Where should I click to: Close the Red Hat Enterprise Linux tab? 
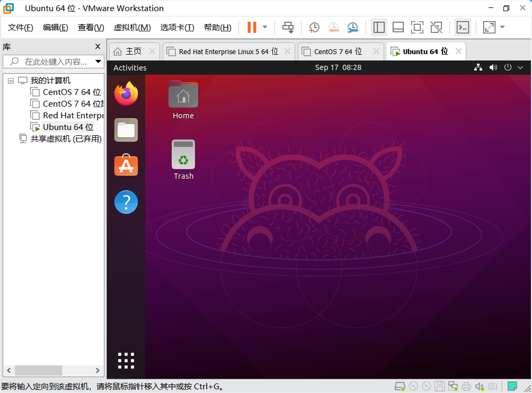[287, 51]
